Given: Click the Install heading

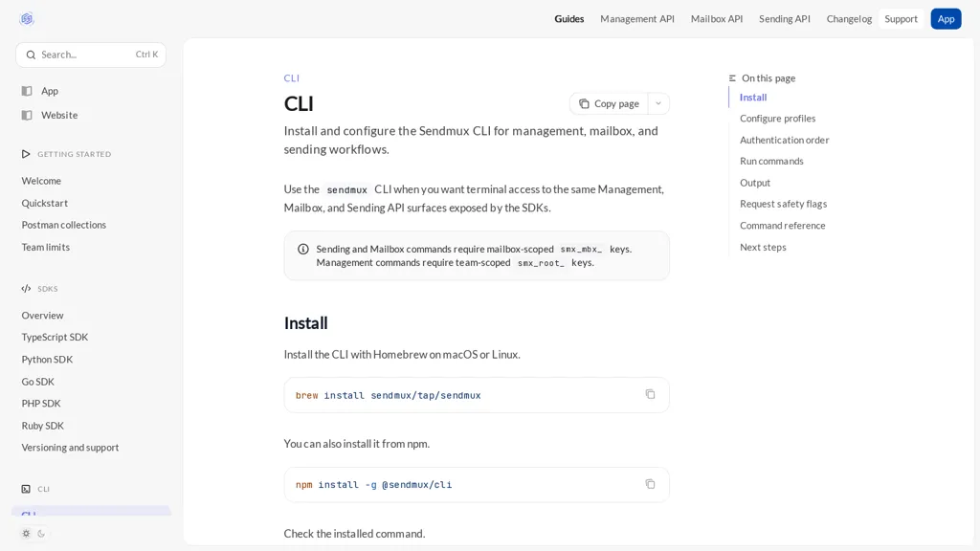Looking at the screenshot, I should [x=305, y=323].
